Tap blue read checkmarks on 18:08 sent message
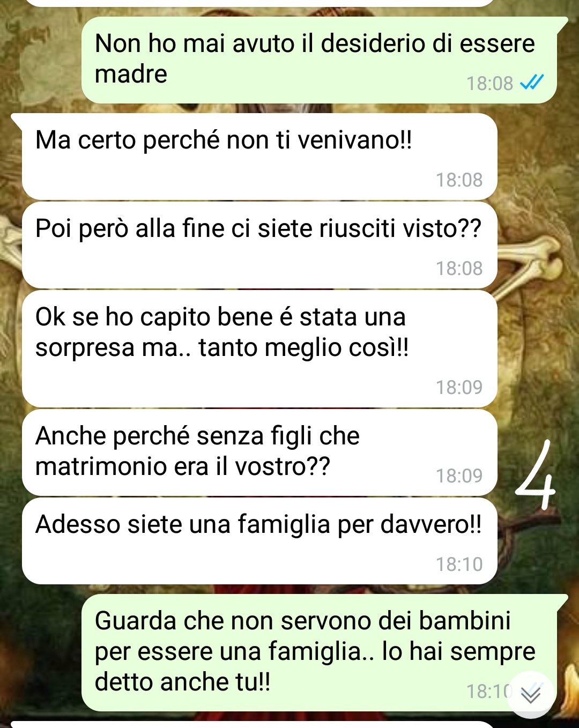Screen dimensions: 579x728 click(532, 83)
